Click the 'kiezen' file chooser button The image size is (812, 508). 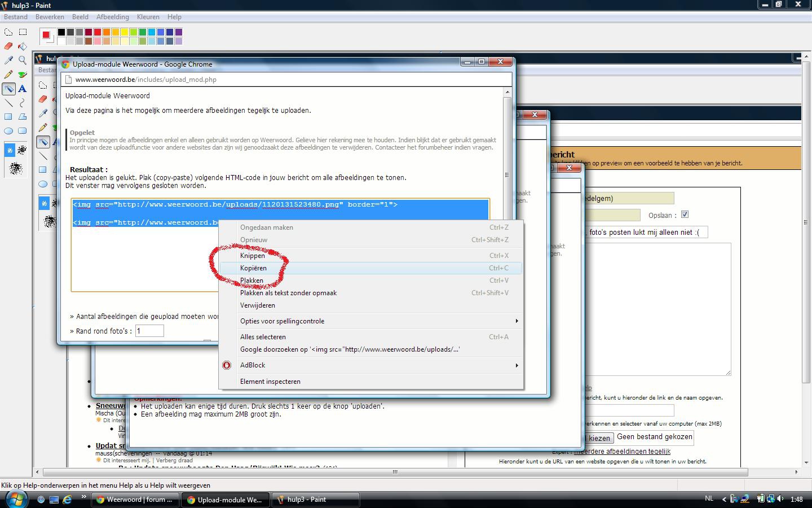point(599,438)
